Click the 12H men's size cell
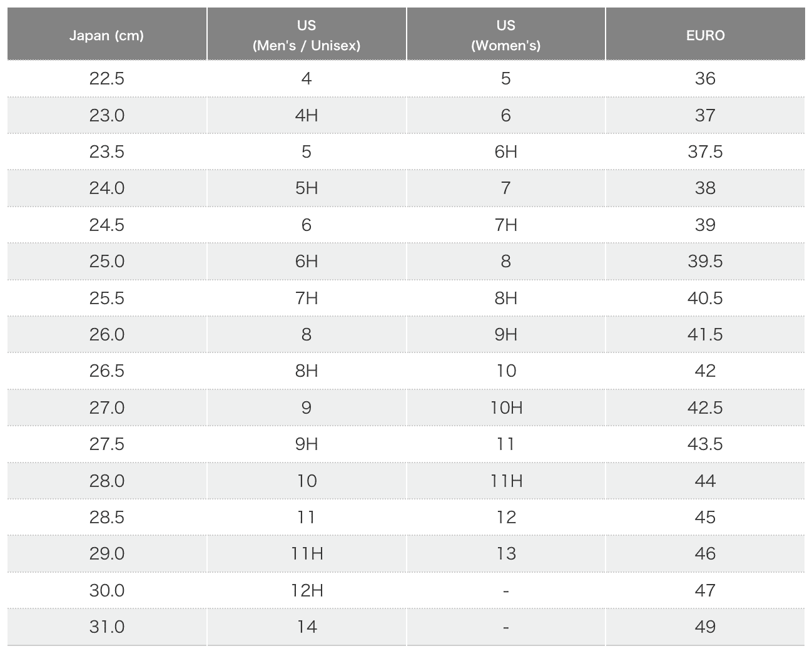 click(x=307, y=590)
